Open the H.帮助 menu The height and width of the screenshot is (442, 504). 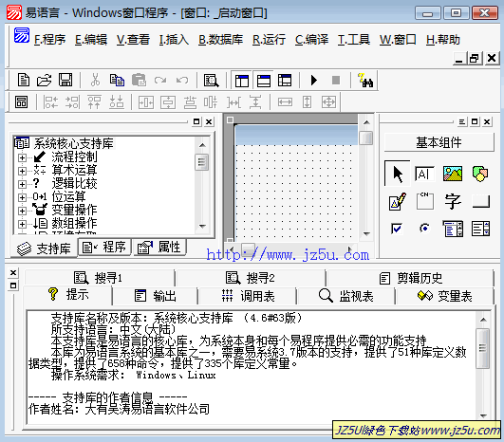(x=443, y=40)
